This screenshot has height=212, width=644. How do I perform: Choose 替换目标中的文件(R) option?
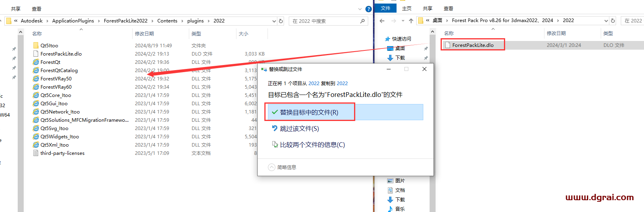[x=309, y=112]
